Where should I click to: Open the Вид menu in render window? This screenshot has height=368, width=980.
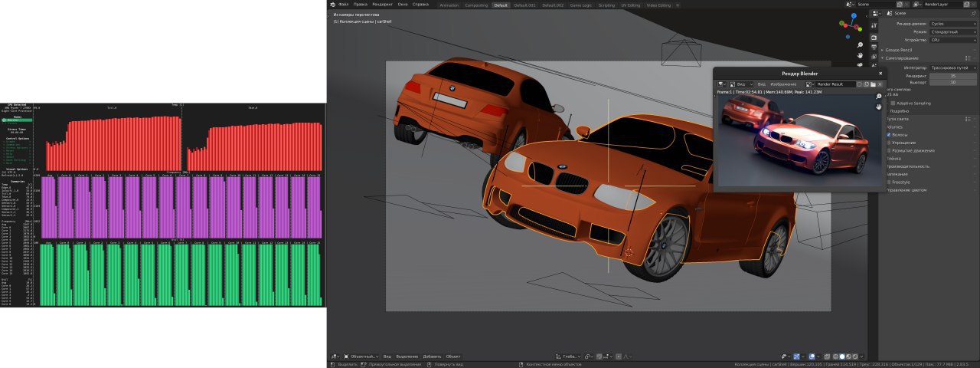(762, 84)
